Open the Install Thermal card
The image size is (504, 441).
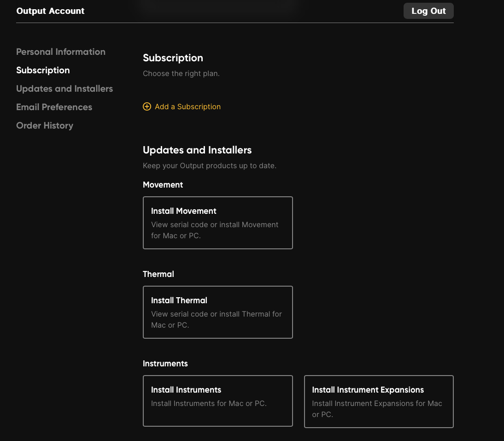click(217, 312)
